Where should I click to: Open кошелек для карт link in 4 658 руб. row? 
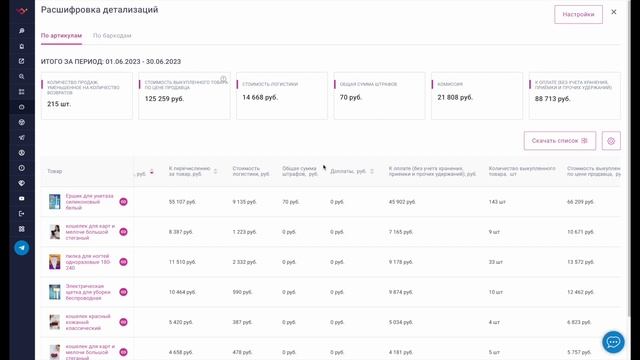[x=90, y=352]
